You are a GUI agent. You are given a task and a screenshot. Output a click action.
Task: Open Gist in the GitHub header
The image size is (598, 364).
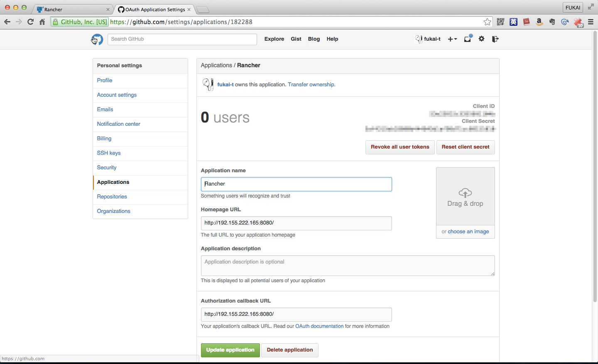[296, 39]
